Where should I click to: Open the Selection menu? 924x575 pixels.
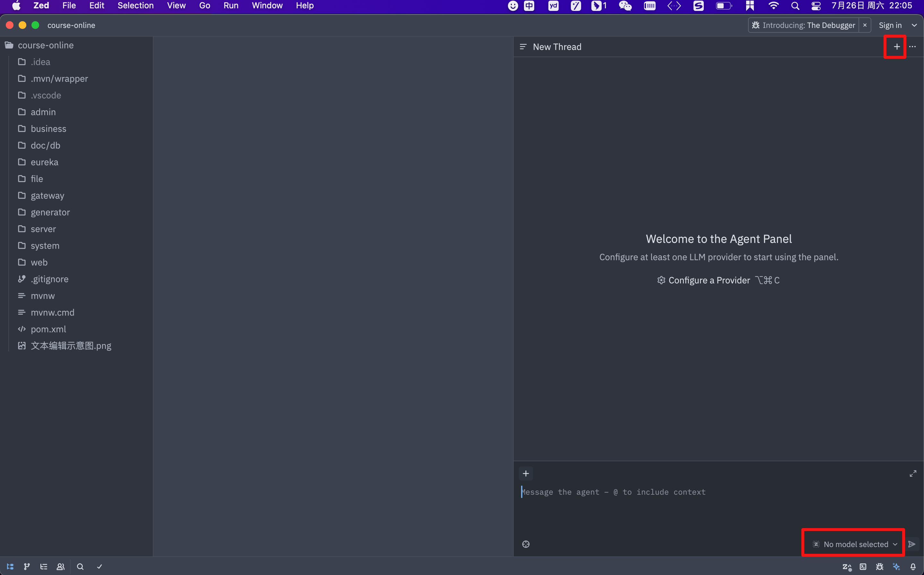point(135,6)
